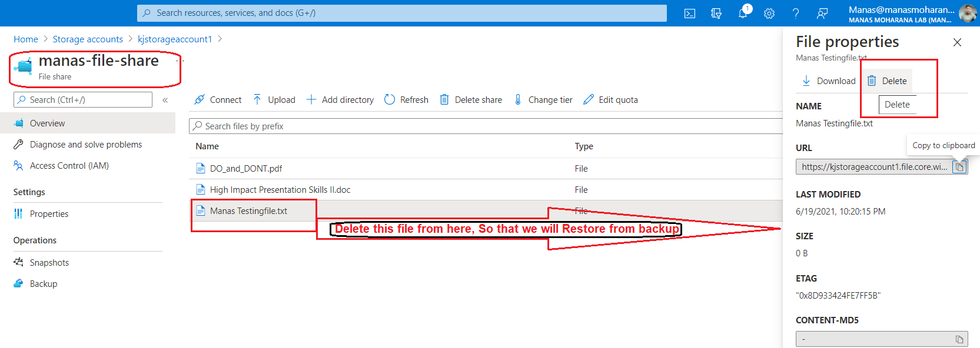Open account avatar menu
Viewport: 980px width, 348px height.
point(968,13)
